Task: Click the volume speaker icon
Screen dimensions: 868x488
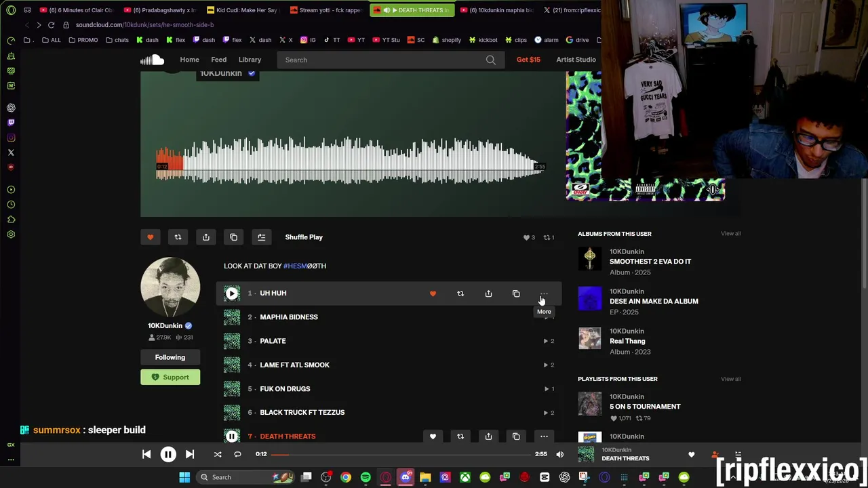Action: [559, 454]
